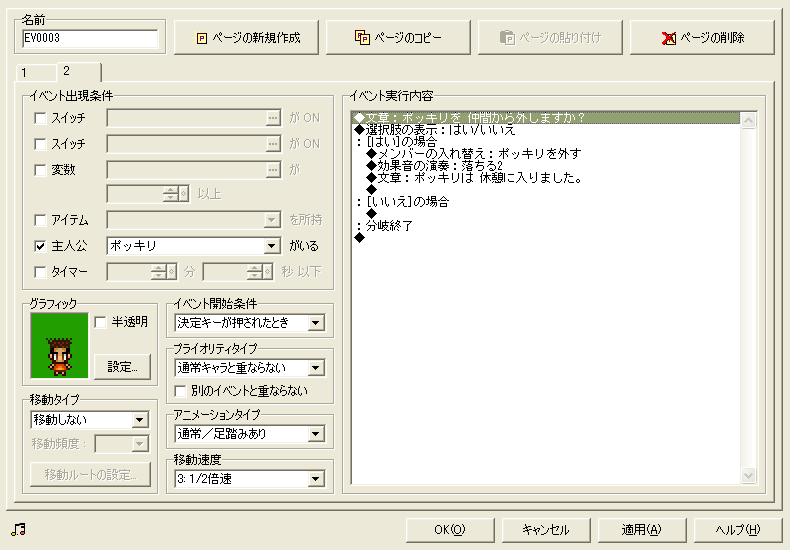Click the 設定... graphic button
The width and height of the screenshot is (790, 550).
[x=122, y=367]
